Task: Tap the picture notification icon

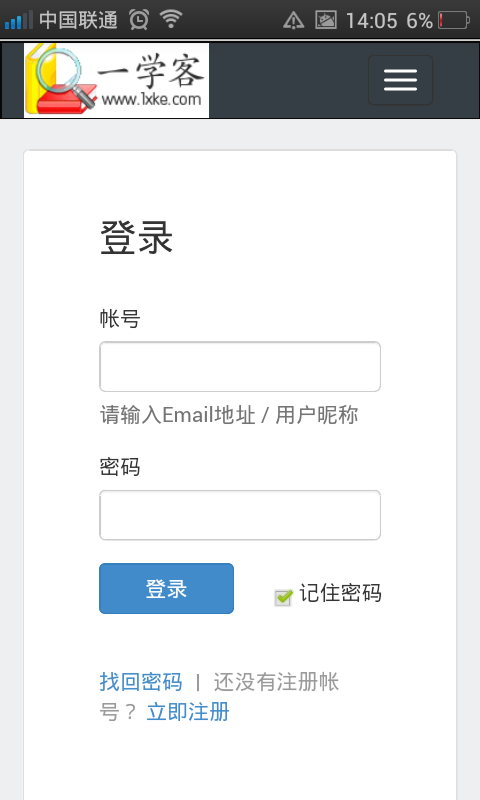Action: point(326,20)
